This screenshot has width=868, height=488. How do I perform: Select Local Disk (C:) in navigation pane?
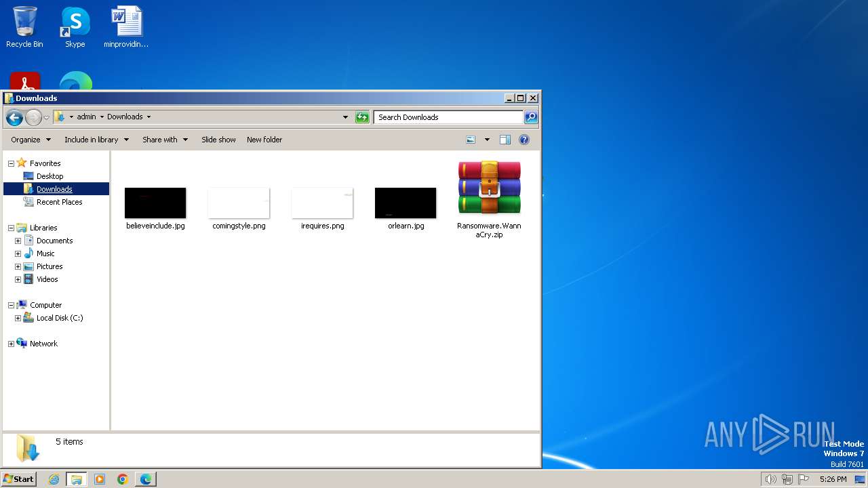point(60,318)
